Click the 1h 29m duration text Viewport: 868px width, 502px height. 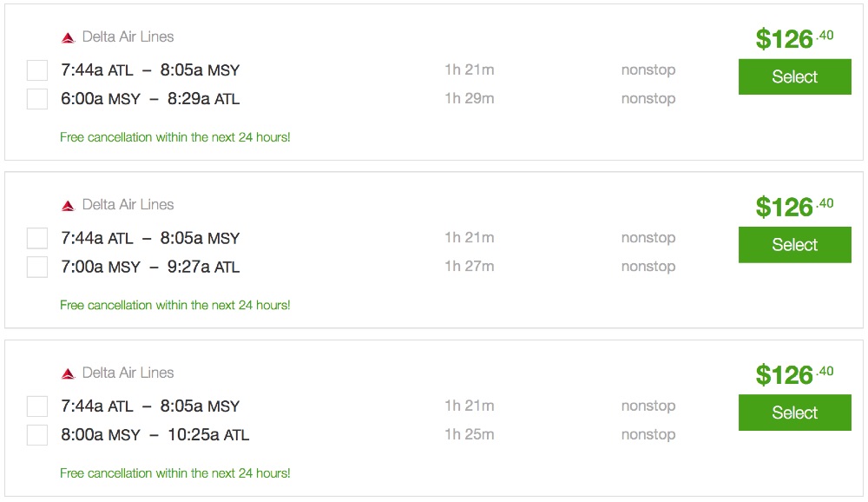point(469,98)
